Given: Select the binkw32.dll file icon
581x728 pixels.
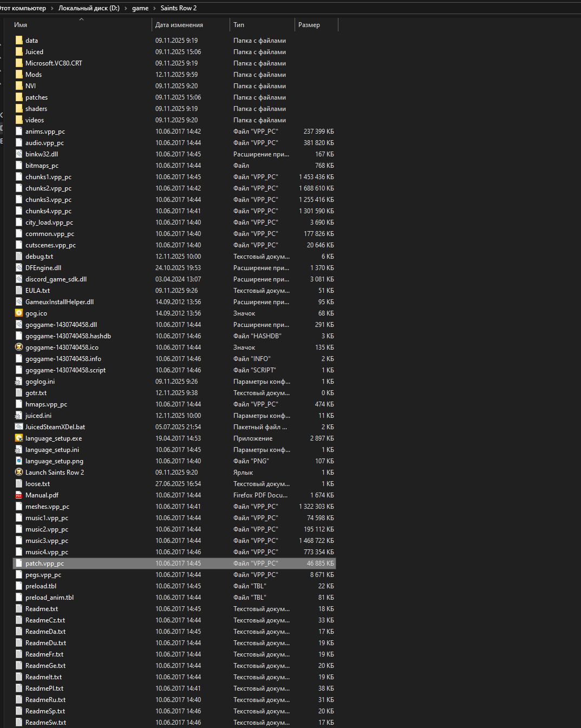Looking at the screenshot, I should (19, 154).
